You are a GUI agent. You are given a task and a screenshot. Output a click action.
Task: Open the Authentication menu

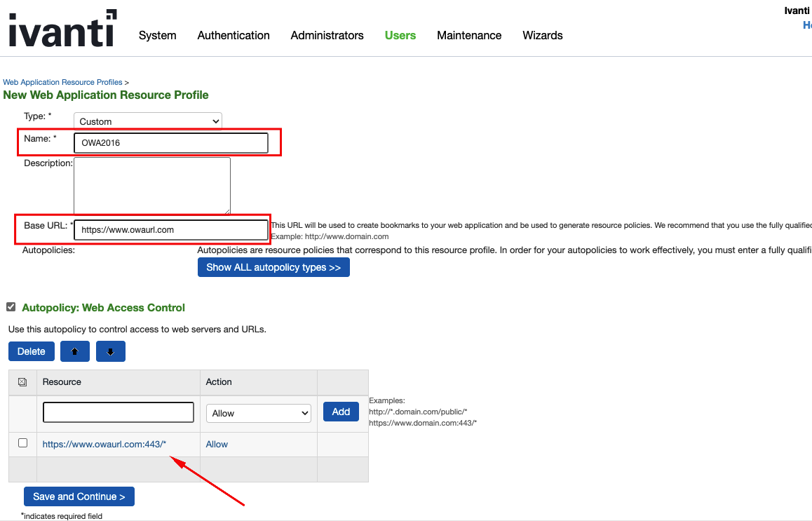coord(234,35)
